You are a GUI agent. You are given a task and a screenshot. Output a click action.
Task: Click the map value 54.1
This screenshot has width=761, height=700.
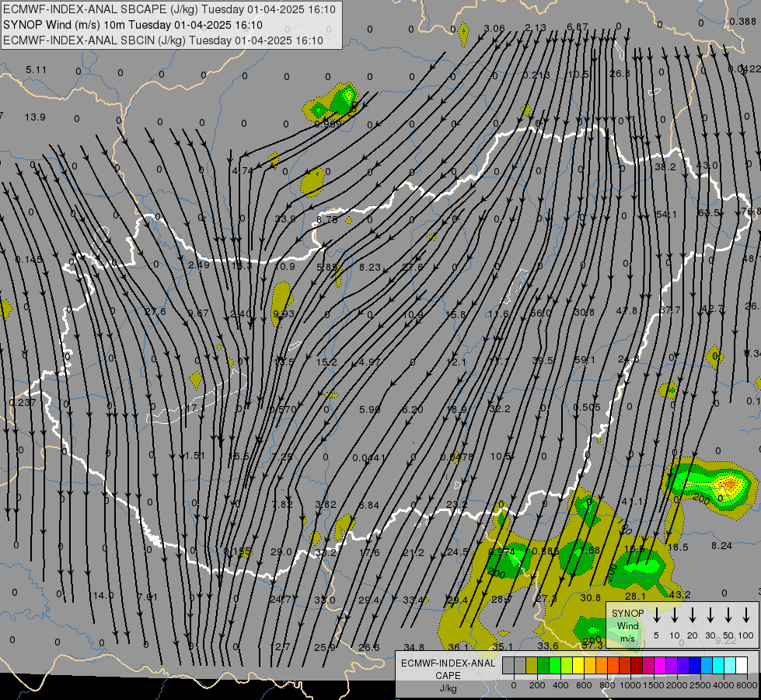[666, 215]
